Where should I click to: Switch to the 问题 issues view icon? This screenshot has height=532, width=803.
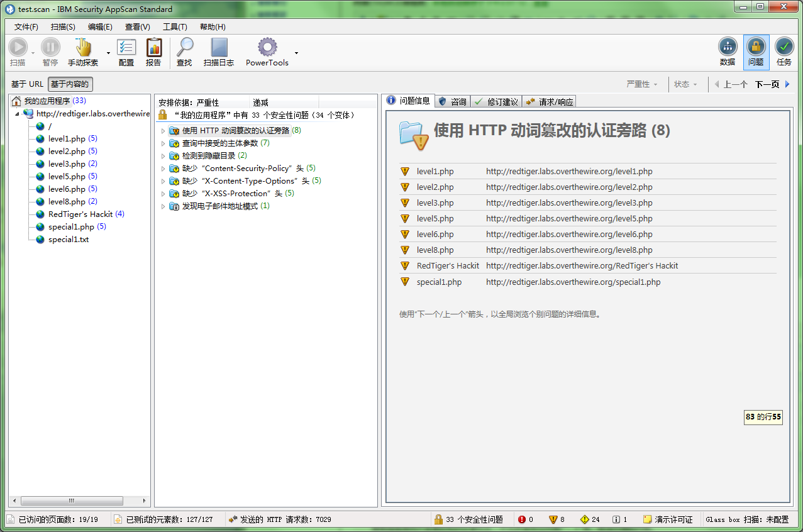click(756, 47)
